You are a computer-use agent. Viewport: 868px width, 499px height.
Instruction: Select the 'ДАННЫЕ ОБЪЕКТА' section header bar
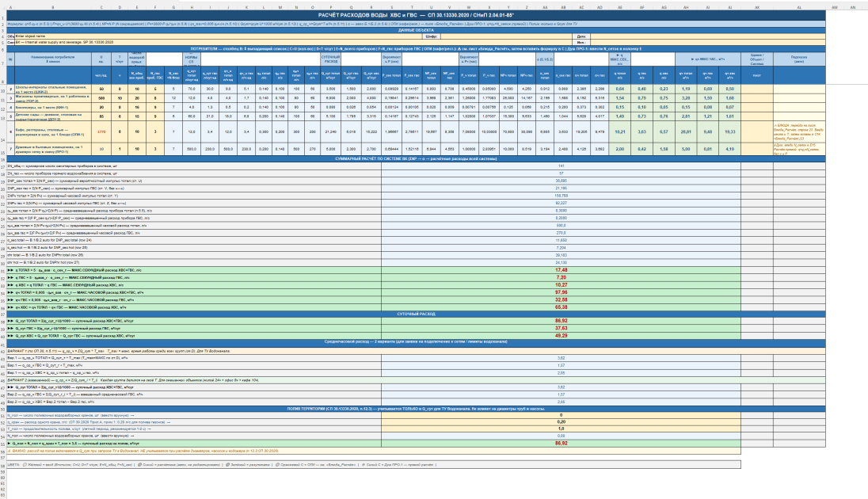coord(416,30)
